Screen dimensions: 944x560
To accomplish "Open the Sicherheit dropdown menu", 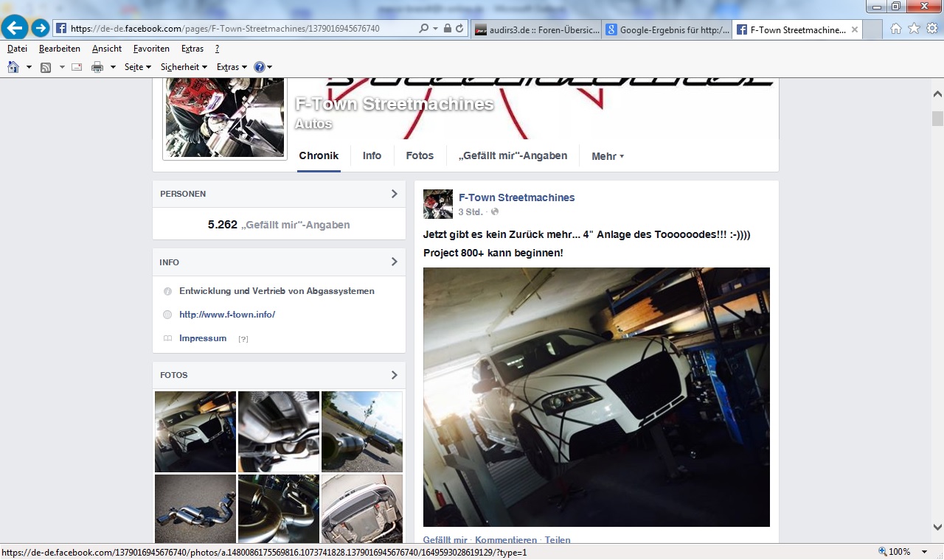I will 184,67.
